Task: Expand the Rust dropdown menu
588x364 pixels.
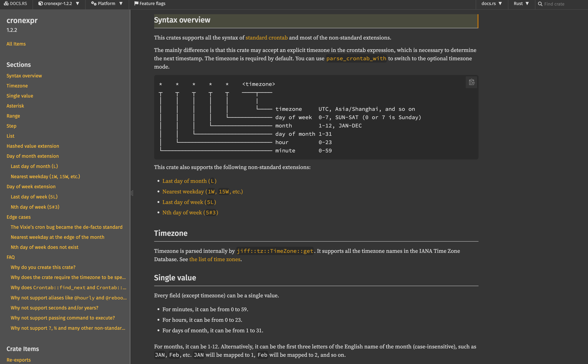Action: 521,3
